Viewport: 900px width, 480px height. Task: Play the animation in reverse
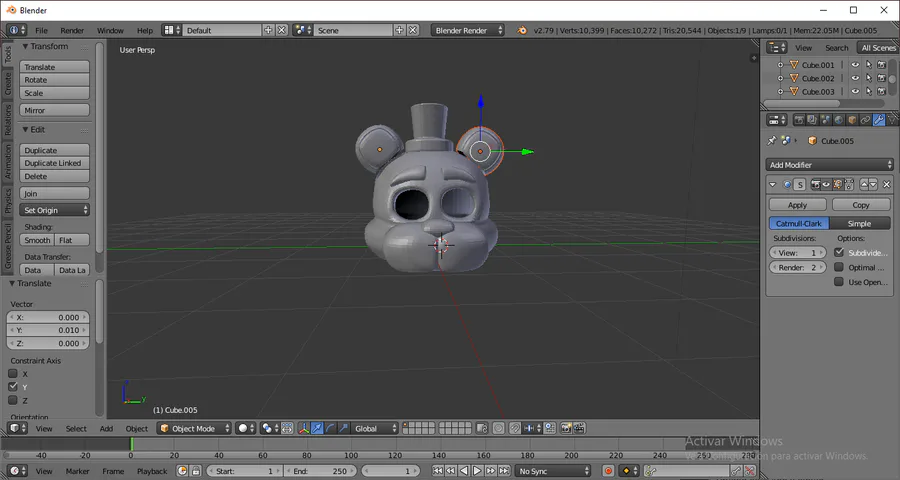coord(464,471)
